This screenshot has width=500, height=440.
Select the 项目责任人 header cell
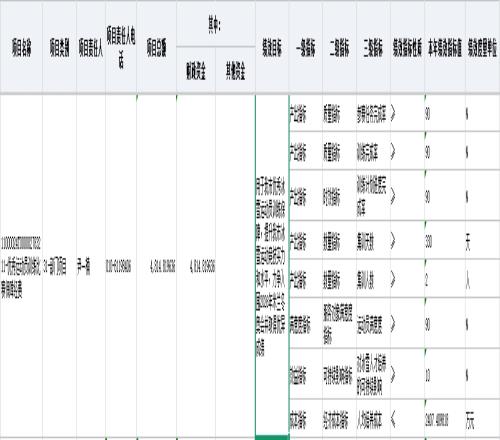click(x=91, y=47)
